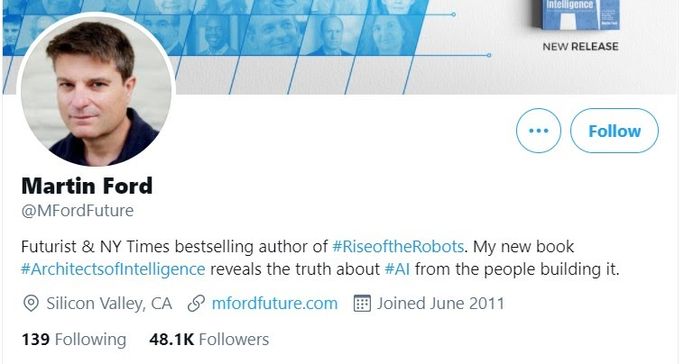Click the @MFordFuture handle

point(77,210)
